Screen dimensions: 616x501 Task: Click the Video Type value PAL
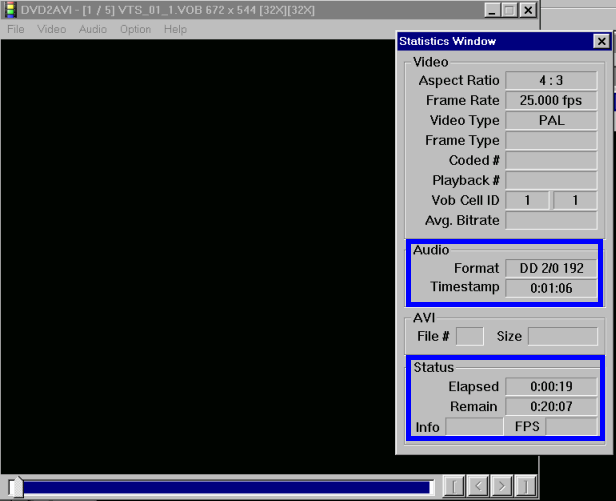[551, 120]
